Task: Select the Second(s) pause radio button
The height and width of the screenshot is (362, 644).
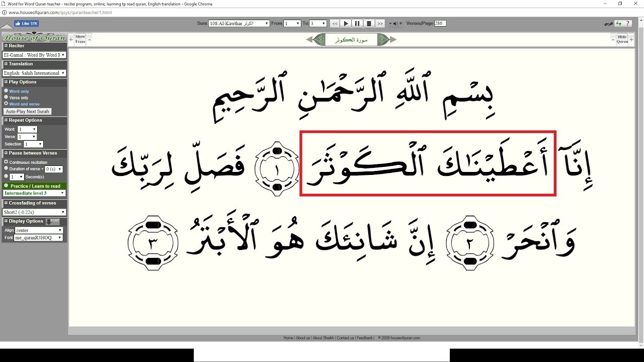Action: click(6, 176)
